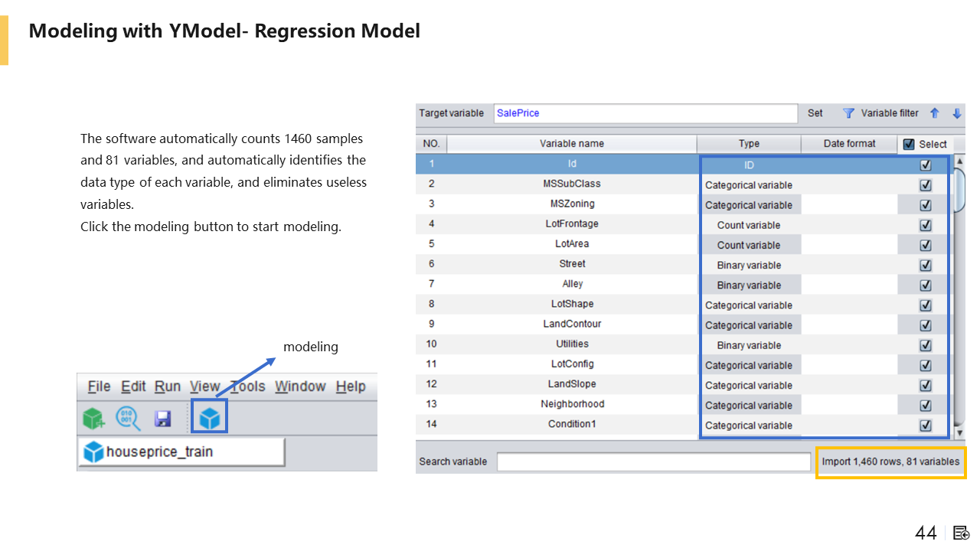Click the variable filter funnel icon

click(848, 113)
